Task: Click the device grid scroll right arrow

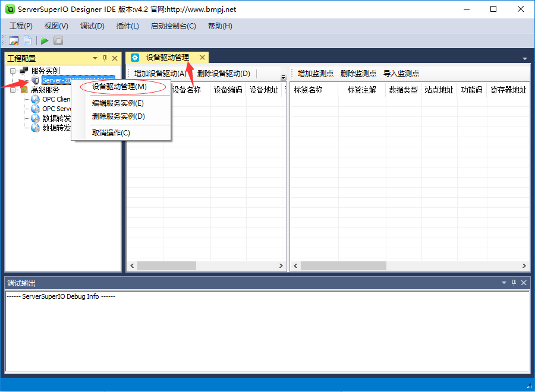Action: (x=281, y=266)
